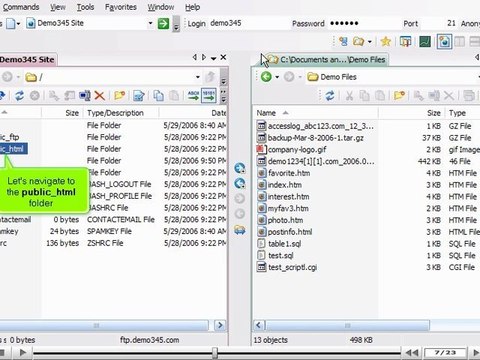The image size is (480, 360).
Task: Click the local pane Type column header
Action: (463, 113)
